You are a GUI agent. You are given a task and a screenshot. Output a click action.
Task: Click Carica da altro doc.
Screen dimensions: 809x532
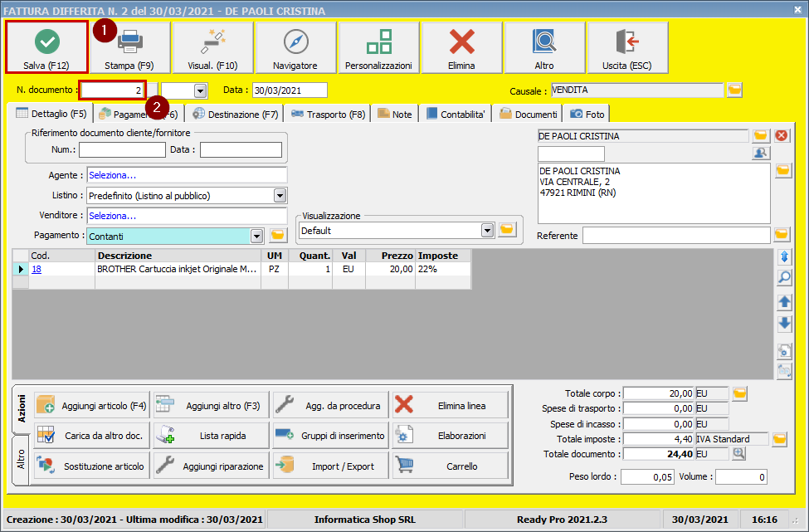(92, 436)
